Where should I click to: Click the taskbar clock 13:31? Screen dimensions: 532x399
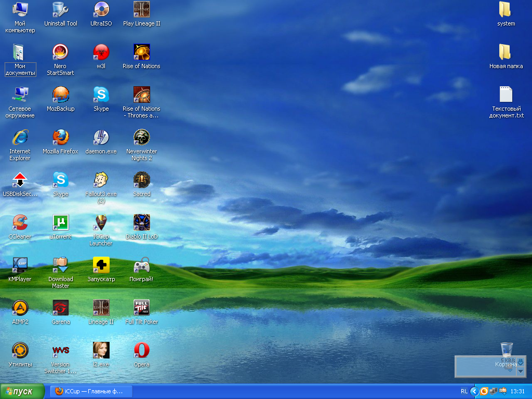coord(517,391)
